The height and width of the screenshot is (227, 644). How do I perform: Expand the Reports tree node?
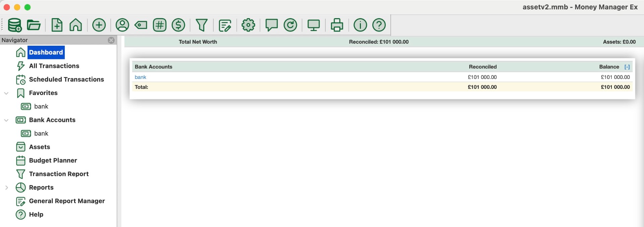(x=6, y=187)
